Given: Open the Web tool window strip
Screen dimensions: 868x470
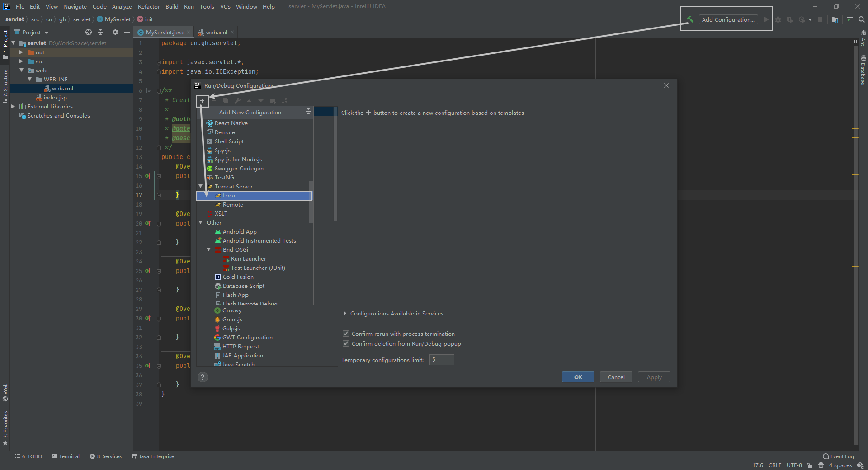Looking at the screenshot, I should pos(5,392).
